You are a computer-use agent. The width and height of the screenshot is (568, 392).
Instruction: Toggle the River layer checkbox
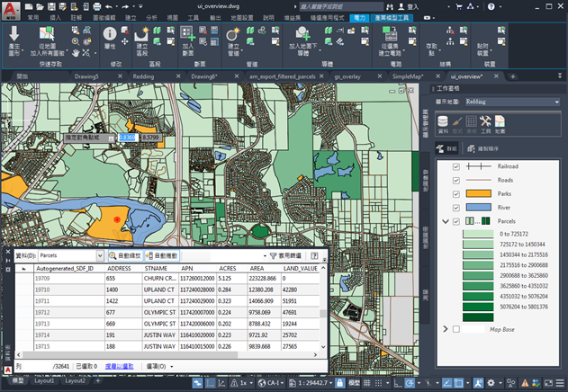pyautogui.click(x=456, y=206)
